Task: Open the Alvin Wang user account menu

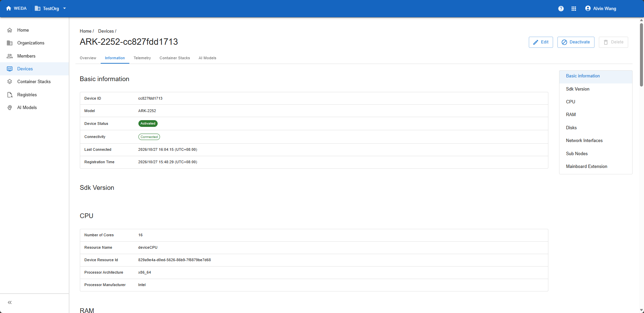Action: click(x=601, y=8)
